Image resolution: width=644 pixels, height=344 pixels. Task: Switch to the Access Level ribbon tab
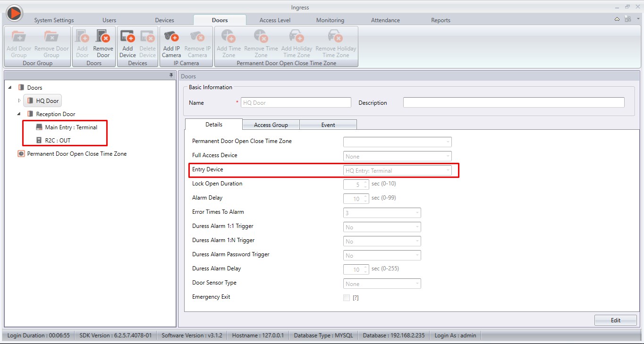pyautogui.click(x=275, y=20)
